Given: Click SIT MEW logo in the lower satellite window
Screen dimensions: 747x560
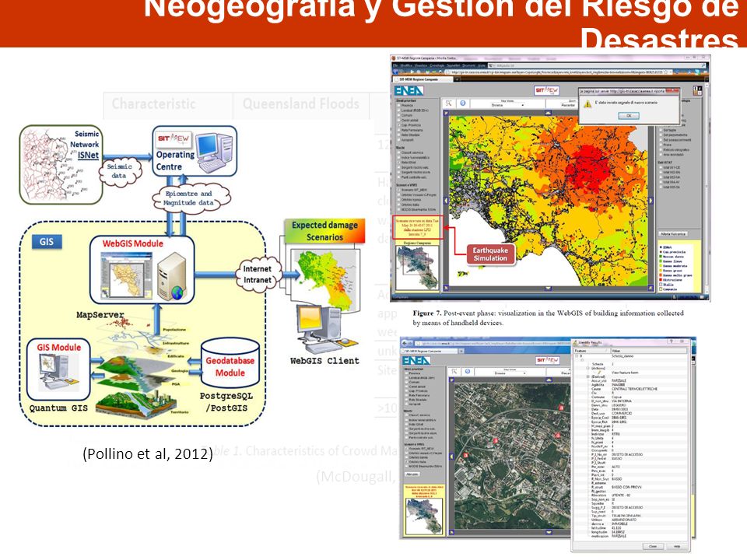Looking at the screenshot, I should (547, 360).
